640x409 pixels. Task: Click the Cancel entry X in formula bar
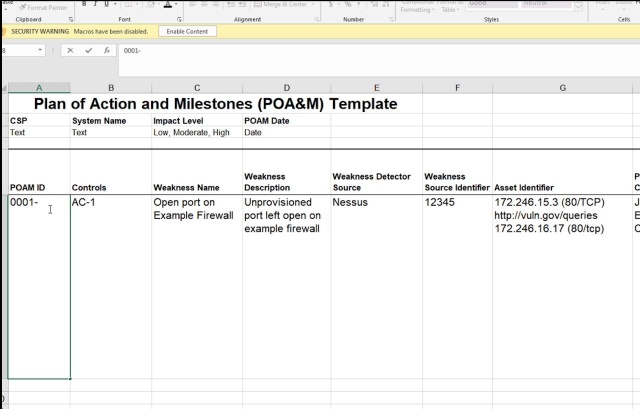[70, 50]
